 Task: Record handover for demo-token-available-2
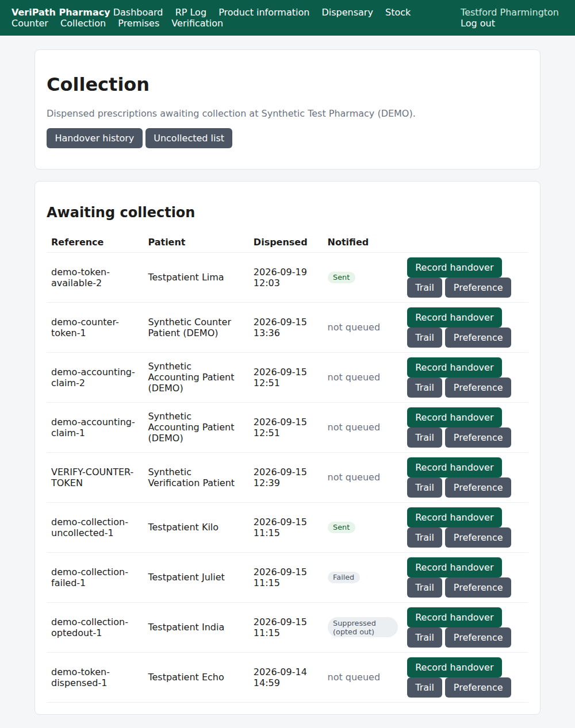tap(454, 267)
